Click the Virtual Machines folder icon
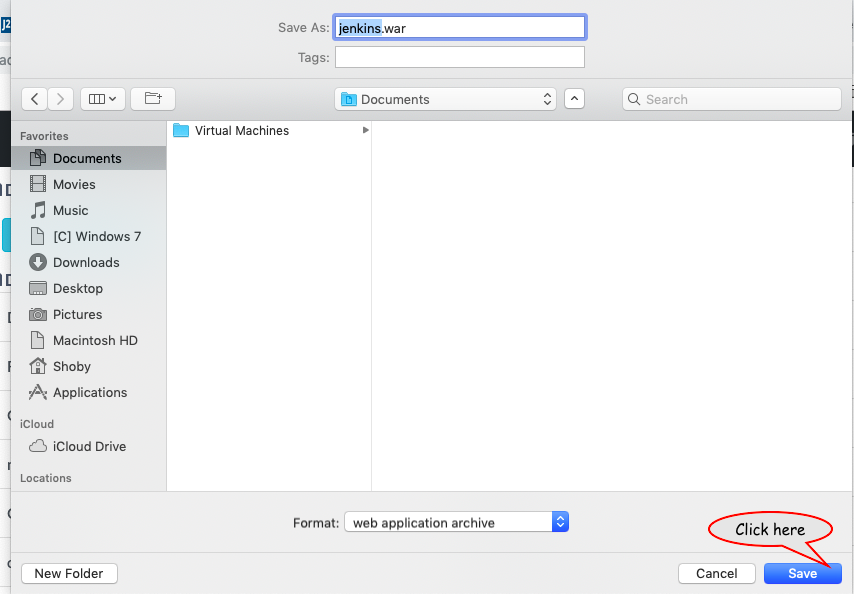This screenshot has height=594, width=854. 181,131
